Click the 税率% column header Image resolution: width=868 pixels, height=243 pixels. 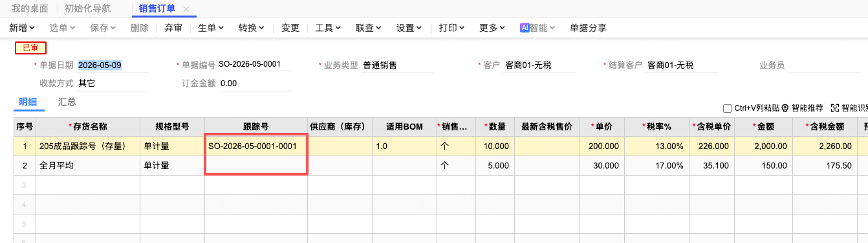point(656,127)
